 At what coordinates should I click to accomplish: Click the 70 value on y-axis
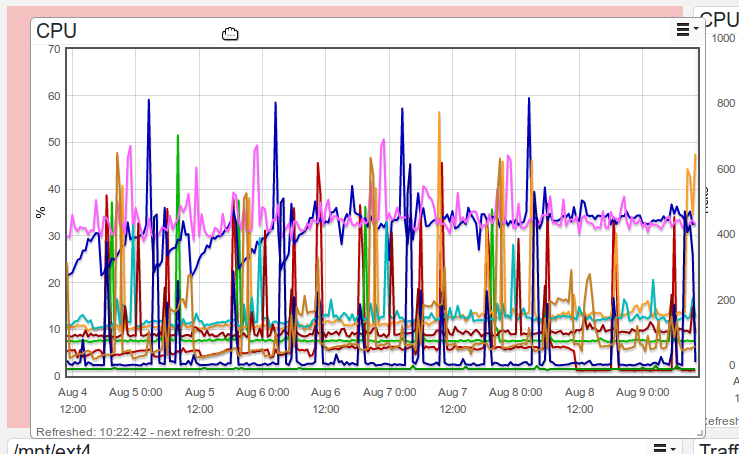point(54,49)
